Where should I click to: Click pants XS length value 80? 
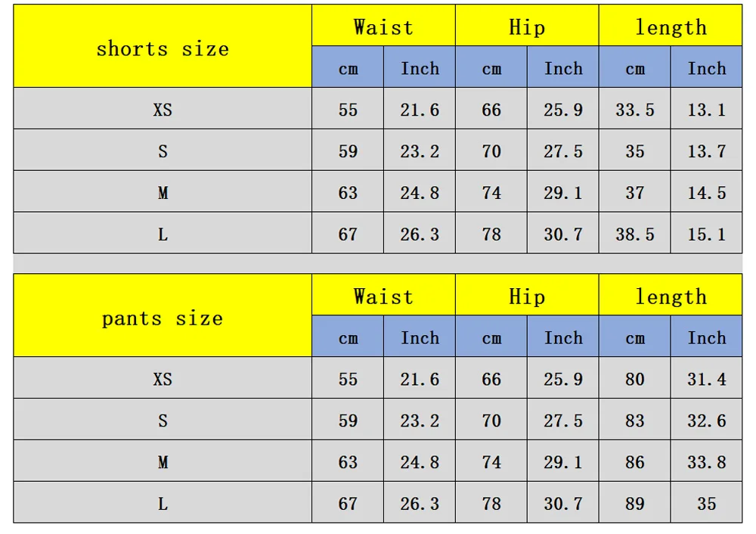coord(634,377)
